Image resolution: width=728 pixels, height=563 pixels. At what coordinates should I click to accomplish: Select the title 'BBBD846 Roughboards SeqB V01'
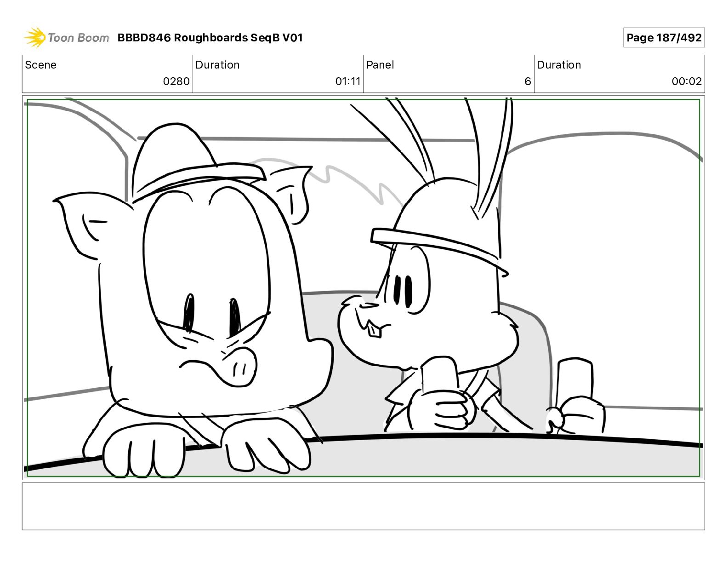click(210, 38)
